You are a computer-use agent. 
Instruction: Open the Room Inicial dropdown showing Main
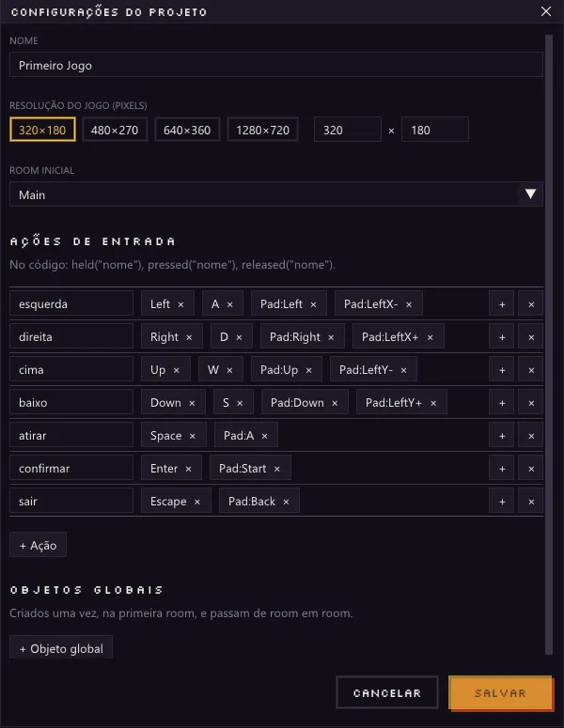[x=276, y=194]
